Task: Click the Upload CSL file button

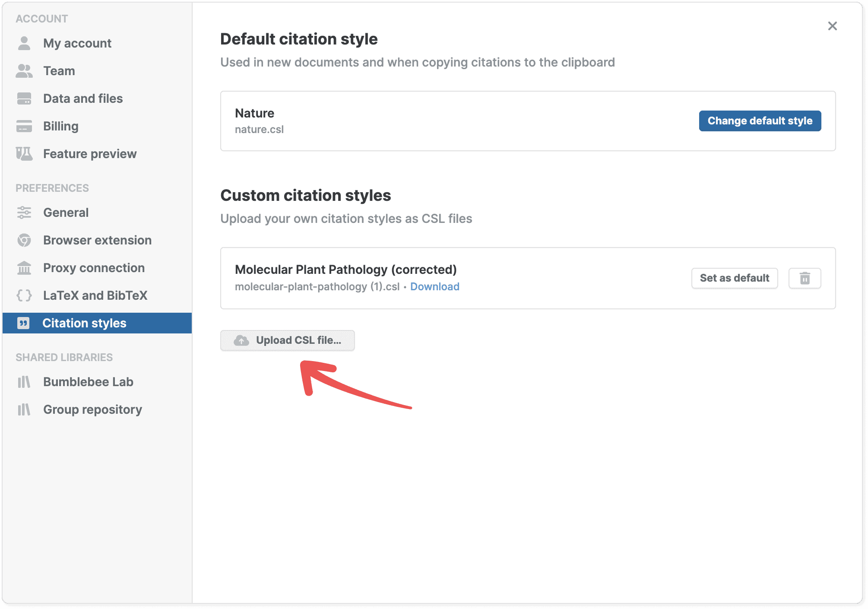Action: [x=288, y=340]
